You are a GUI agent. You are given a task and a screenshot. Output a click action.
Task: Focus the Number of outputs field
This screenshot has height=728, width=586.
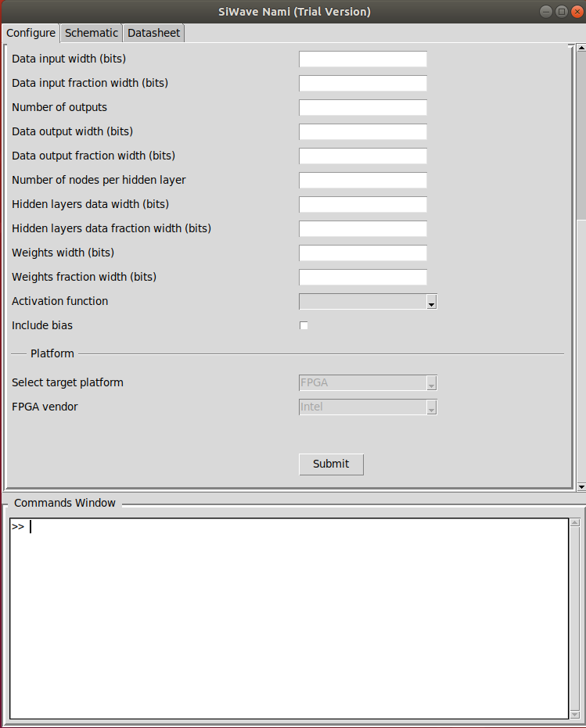click(363, 108)
